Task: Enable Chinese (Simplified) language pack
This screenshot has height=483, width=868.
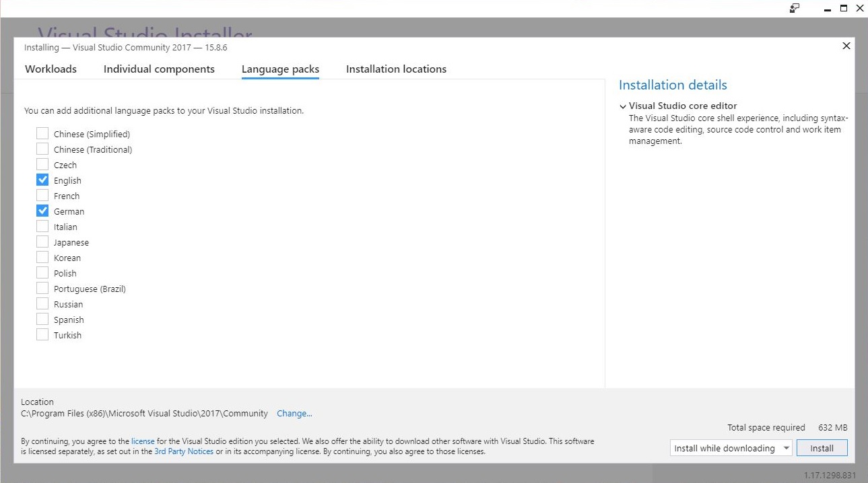Action: tap(42, 133)
